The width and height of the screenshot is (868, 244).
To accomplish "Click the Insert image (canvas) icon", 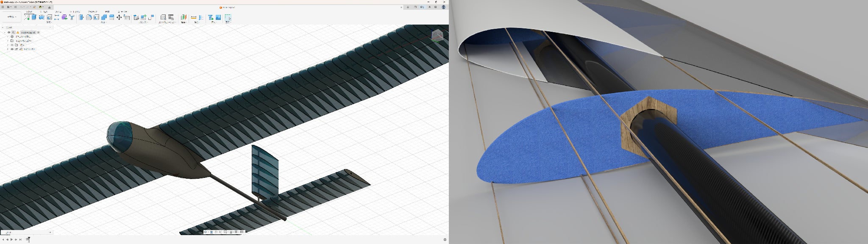I will point(218,17).
